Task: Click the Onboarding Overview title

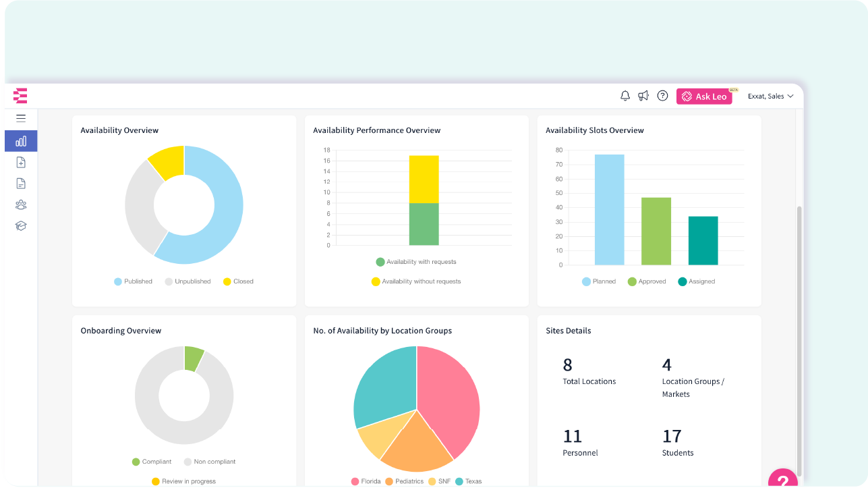Action: point(121,331)
